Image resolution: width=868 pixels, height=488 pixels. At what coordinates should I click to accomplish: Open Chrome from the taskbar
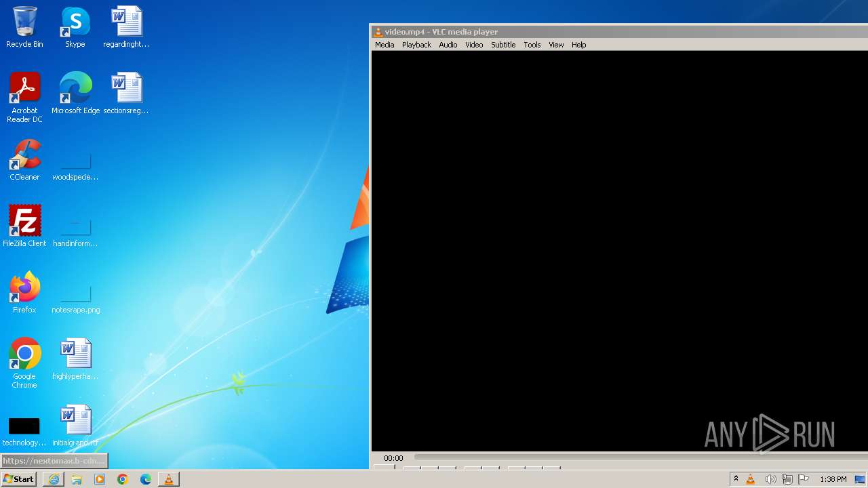point(123,479)
